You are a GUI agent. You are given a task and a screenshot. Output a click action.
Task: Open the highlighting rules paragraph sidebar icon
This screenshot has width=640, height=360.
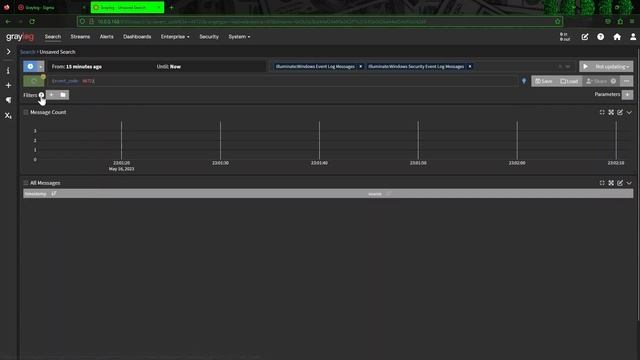pos(8,100)
